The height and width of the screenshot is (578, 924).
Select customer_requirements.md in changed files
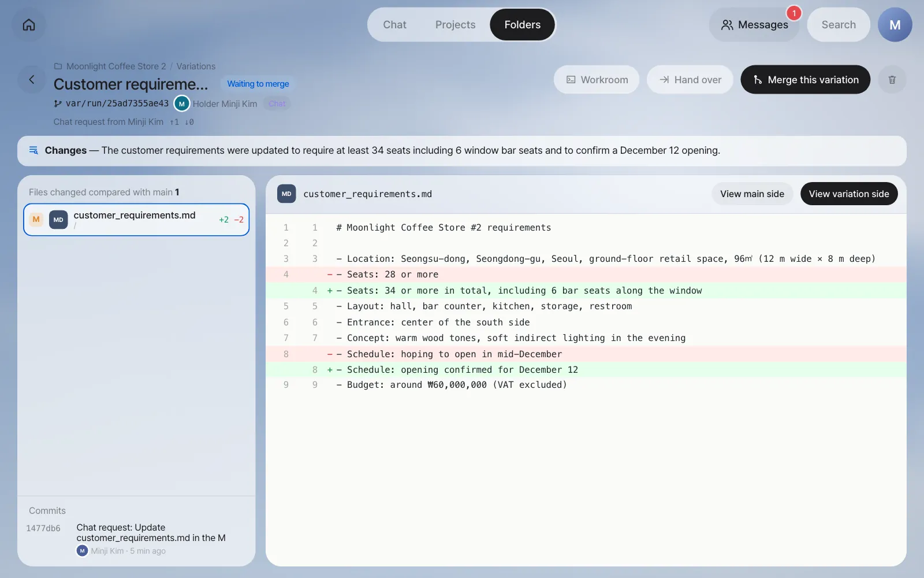136,220
